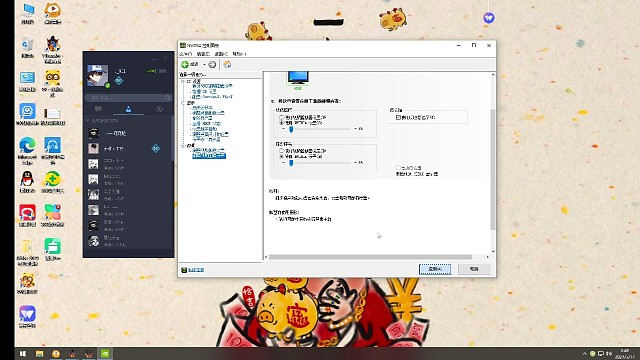Open Adjust video color settings tree item
Image resolution: width=640 pixels, height=360 pixels.
click(209, 150)
